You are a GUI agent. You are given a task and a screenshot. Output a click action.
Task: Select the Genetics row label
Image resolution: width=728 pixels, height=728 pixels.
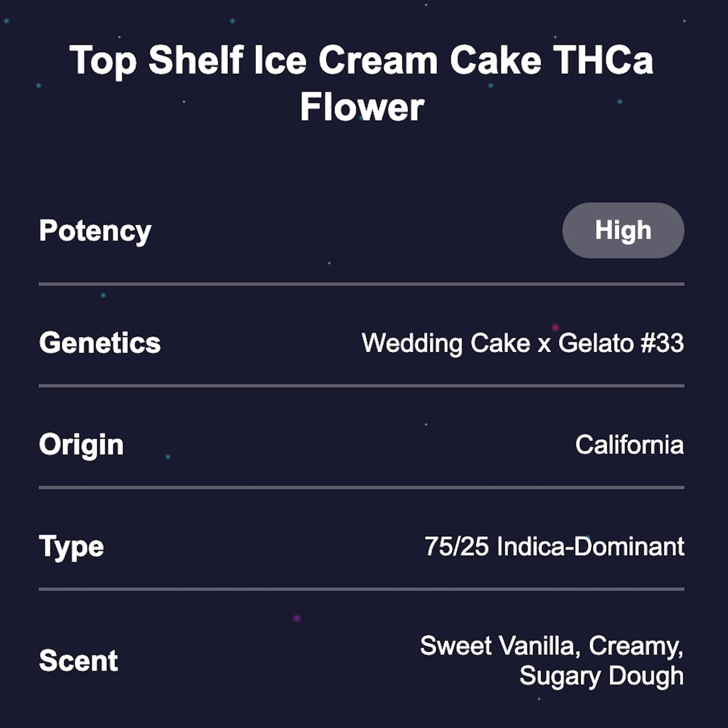(100, 343)
